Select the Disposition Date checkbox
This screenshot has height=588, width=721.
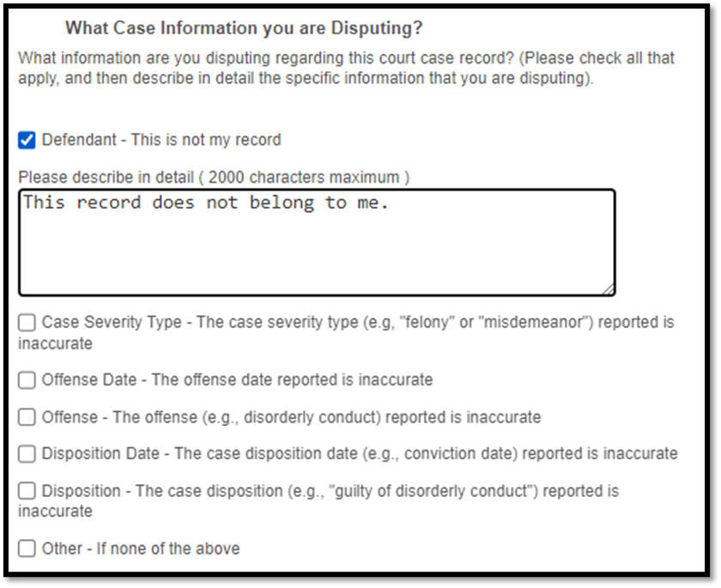tap(27, 453)
